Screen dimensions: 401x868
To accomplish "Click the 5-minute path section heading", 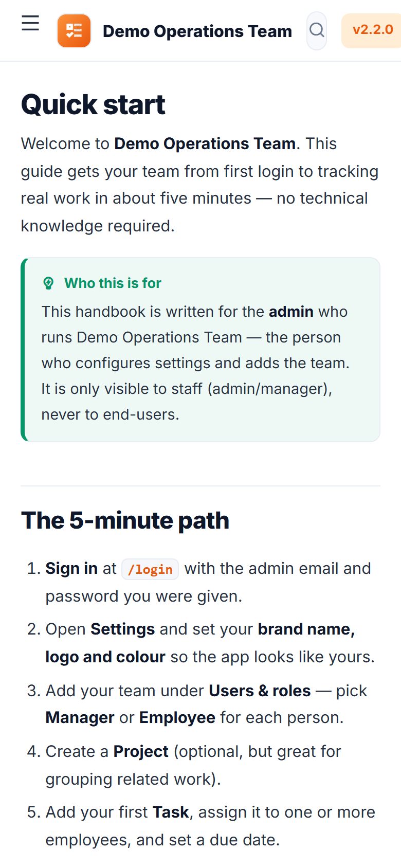I will (x=125, y=520).
